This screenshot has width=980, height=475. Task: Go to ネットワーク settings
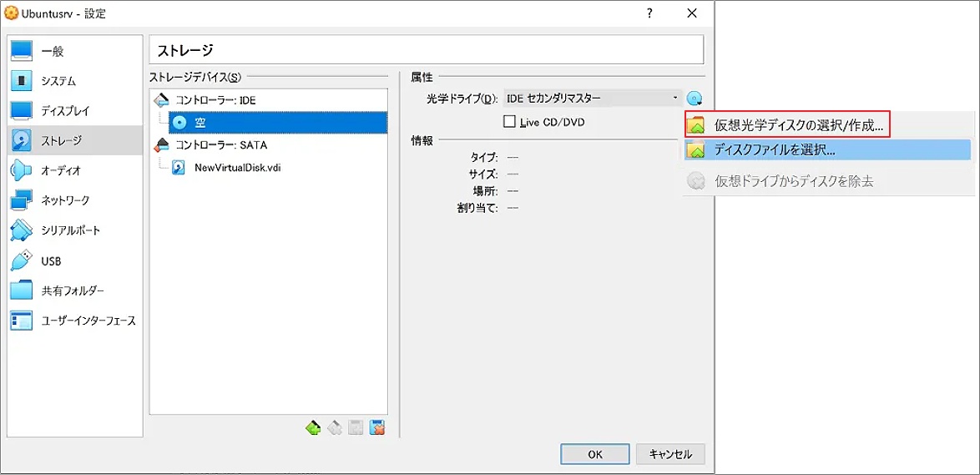click(75, 200)
